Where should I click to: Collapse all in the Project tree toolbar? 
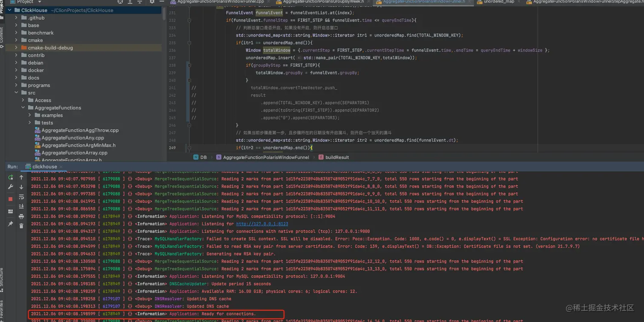pos(140,2)
